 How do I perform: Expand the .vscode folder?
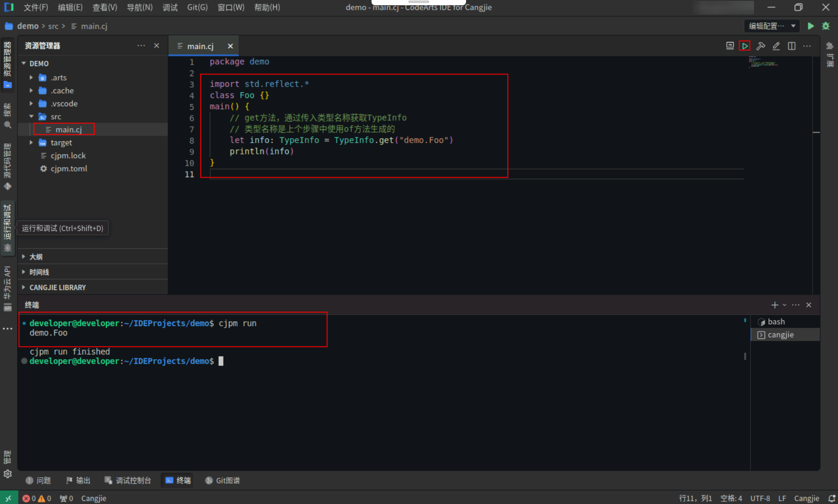point(31,104)
